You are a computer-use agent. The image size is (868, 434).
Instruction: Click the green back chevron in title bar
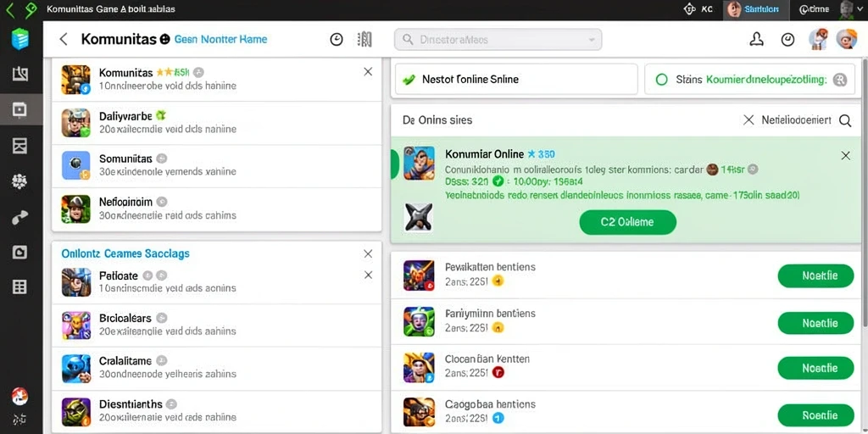10,9
